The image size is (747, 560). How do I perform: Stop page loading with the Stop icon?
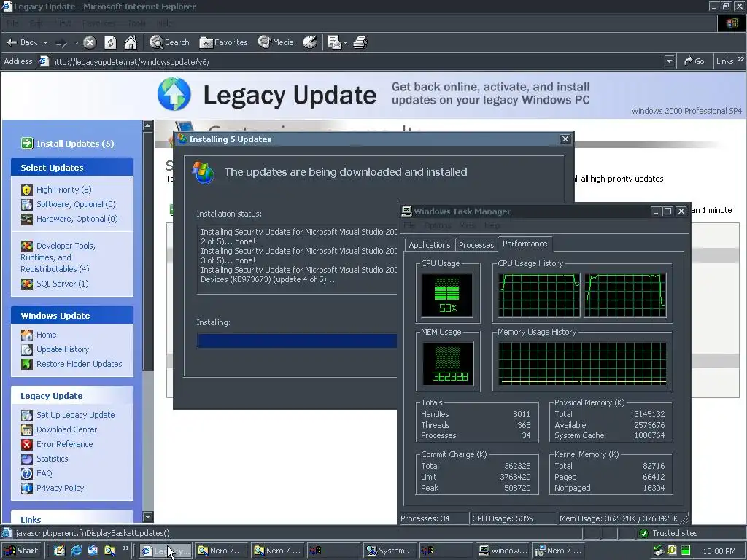(90, 42)
